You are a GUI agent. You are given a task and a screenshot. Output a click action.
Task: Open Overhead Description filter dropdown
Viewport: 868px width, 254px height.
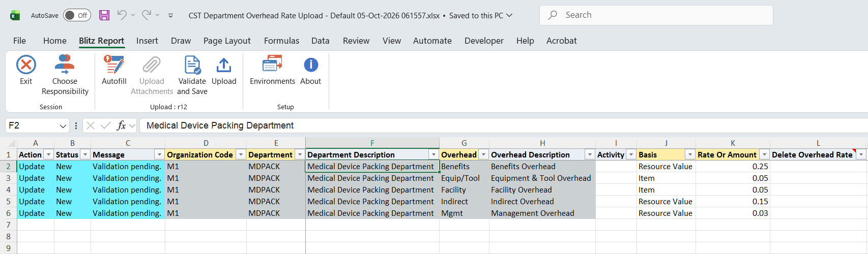pos(590,154)
